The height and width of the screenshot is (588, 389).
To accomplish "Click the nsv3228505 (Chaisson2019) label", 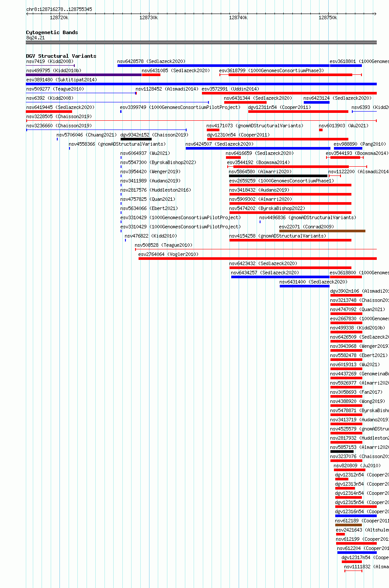I will [59, 116].
